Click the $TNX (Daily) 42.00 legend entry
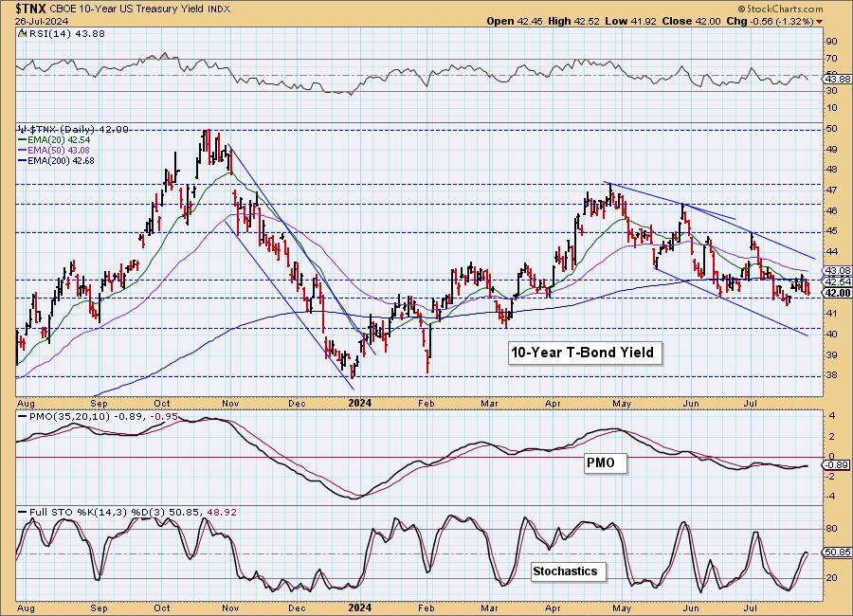Image resolution: width=853 pixels, height=616 pixels. tap(73, 130)
